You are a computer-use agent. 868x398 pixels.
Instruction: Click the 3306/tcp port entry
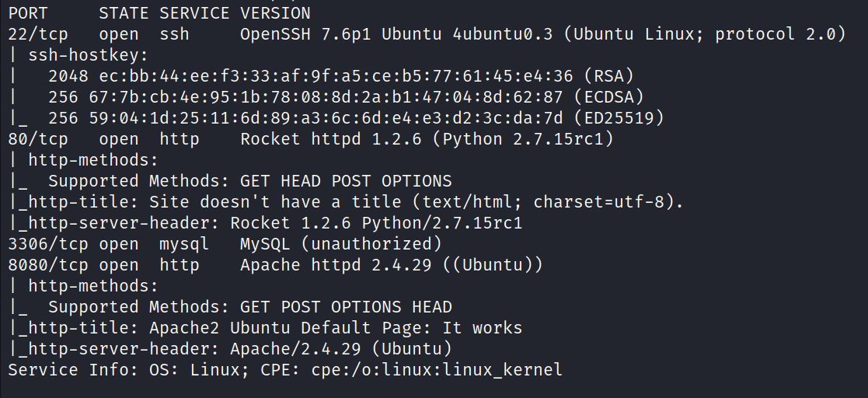pos(48,244)
